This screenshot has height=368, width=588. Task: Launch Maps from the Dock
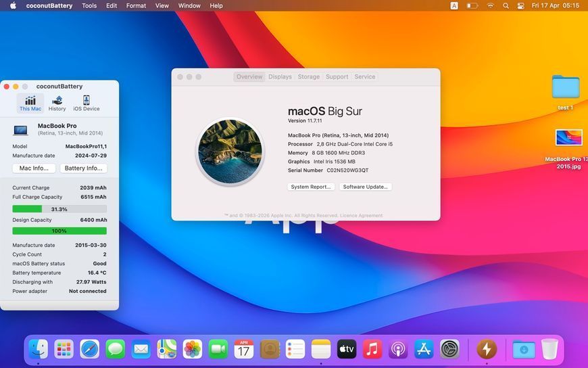coord(167,349)
